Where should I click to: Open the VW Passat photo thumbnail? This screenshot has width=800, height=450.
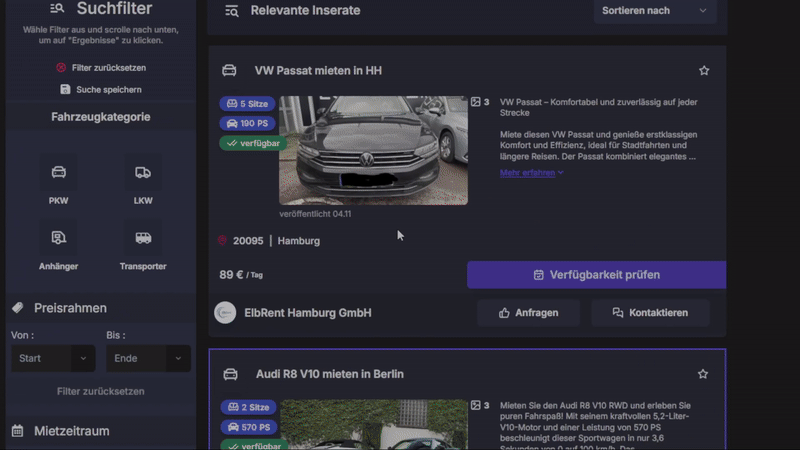(373, 151)
